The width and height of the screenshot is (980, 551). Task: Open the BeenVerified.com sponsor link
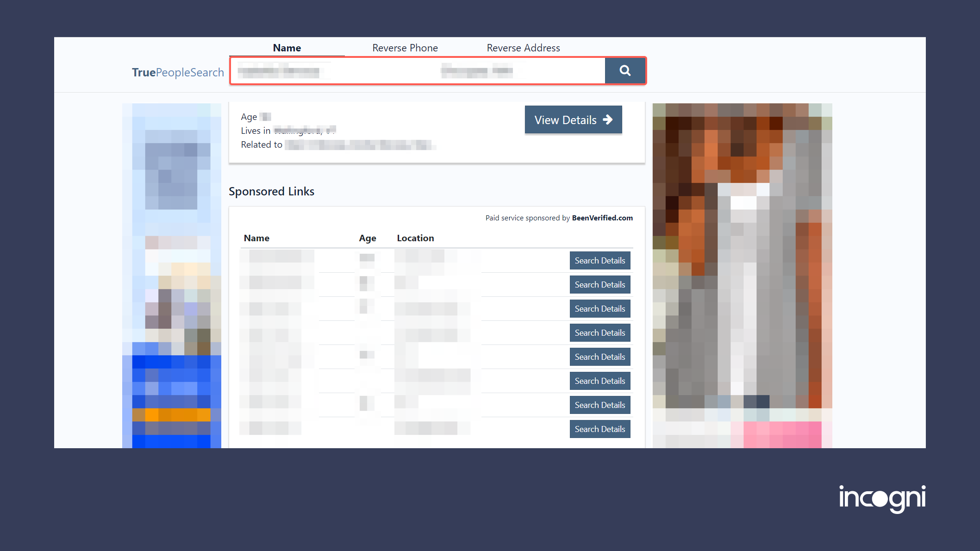point(602,218)
